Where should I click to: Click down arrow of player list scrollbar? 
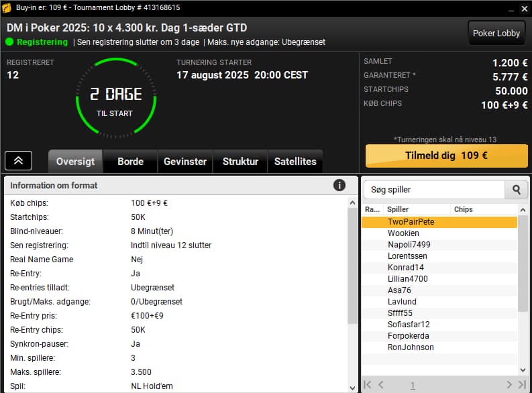[523, 370]
